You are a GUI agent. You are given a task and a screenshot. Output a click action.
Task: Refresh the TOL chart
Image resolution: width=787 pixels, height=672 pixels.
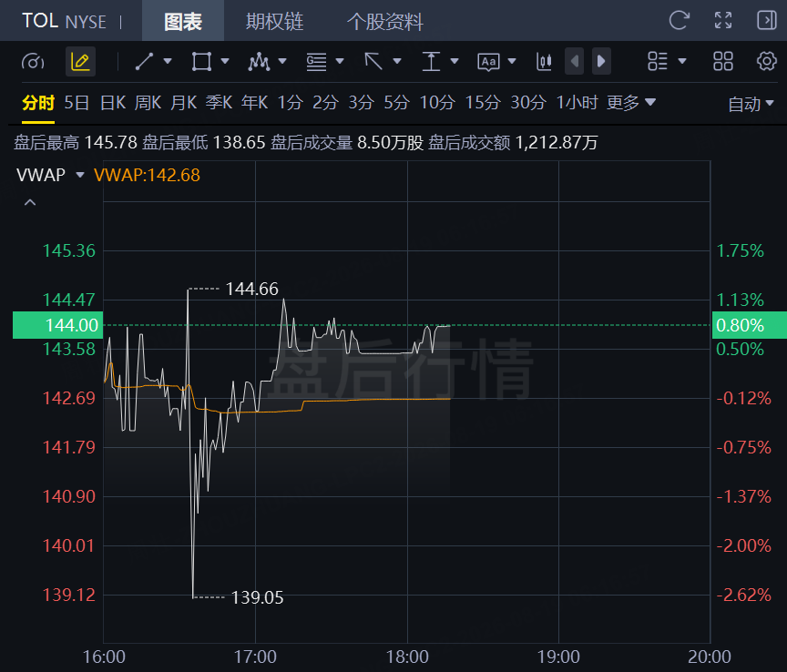point(680,21)
